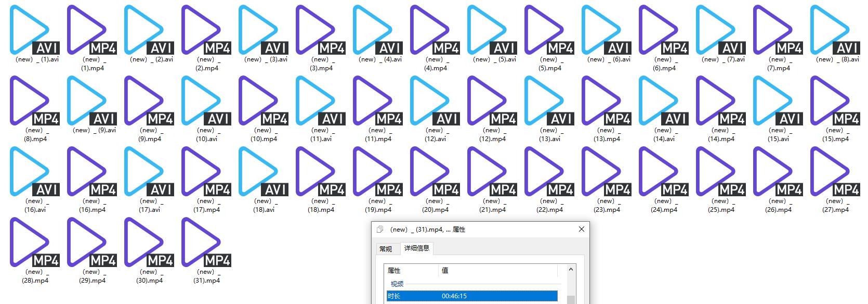Select the (new) _(25).mp4 file icon

tap(720, 171)
